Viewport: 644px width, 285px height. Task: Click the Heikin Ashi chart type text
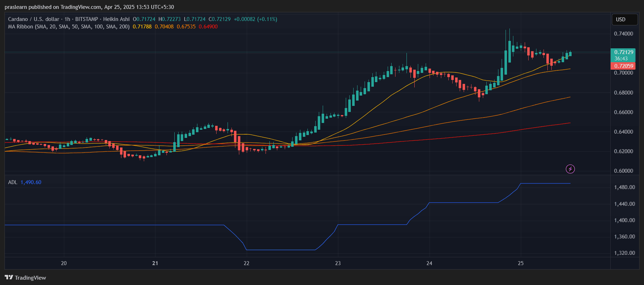pyautogui.click(x=116, y=19)
